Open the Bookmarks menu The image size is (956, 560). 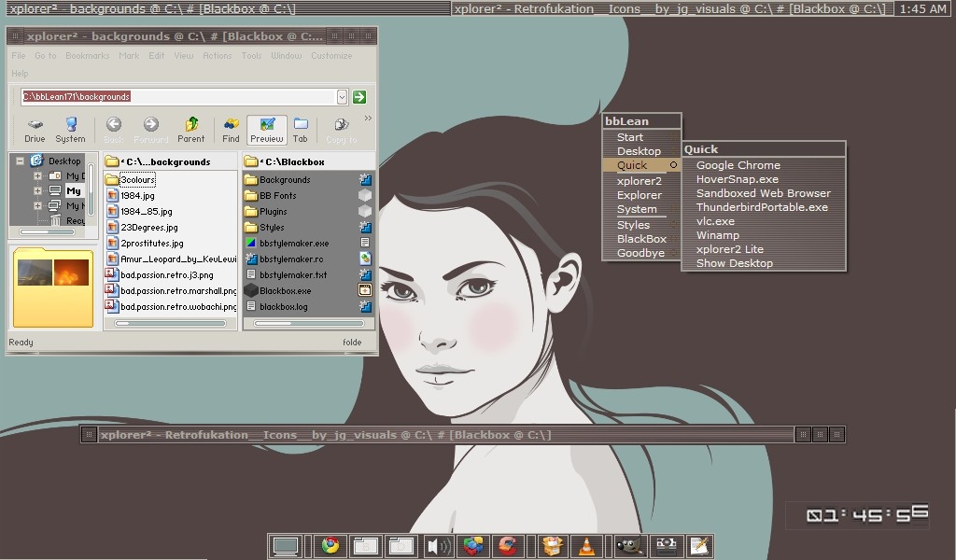tap(87, 55)
